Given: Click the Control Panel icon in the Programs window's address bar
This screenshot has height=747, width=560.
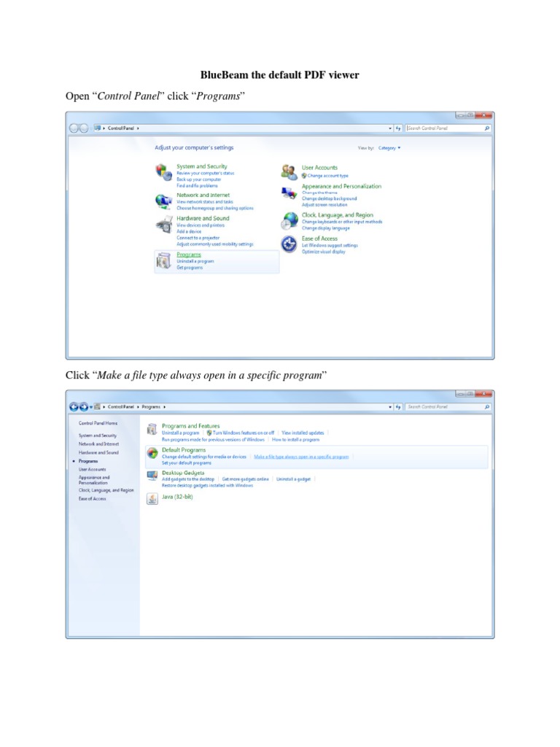Looking at the screenshot, I should (x=98, y=406).
